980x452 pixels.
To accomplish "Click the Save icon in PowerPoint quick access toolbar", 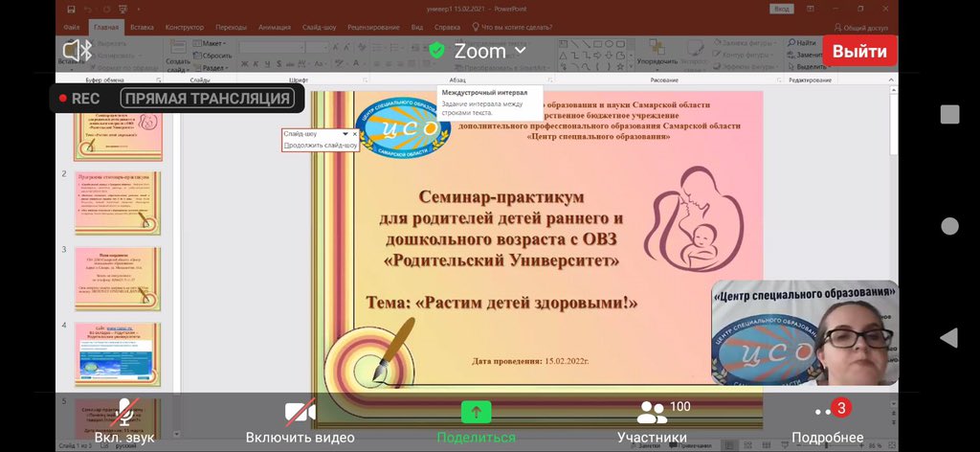I will 71,10.
